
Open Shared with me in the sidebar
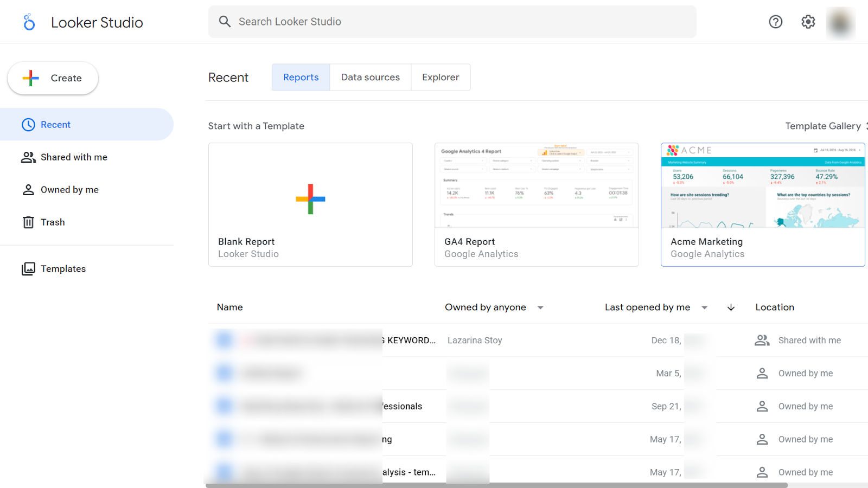click(x=87, y=157)
